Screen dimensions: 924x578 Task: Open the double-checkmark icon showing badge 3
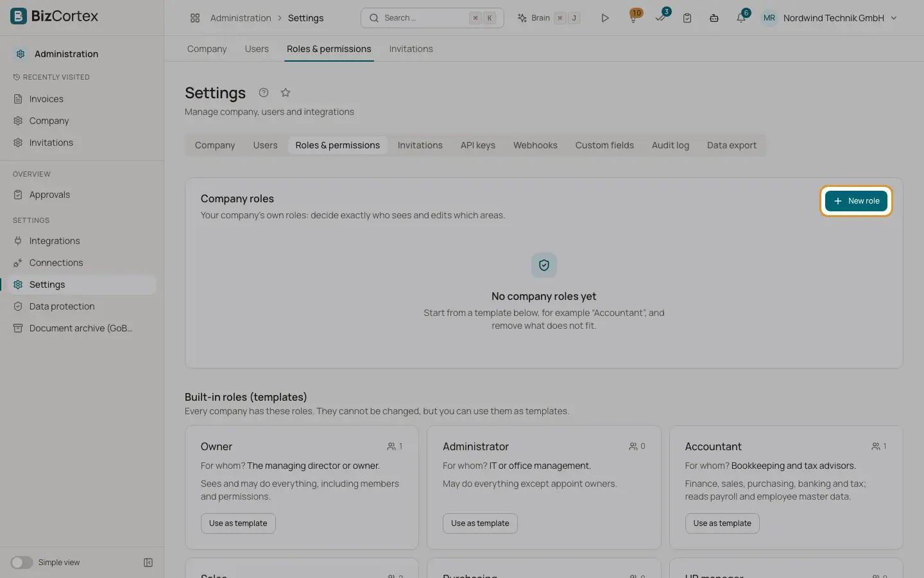point(660,18)
